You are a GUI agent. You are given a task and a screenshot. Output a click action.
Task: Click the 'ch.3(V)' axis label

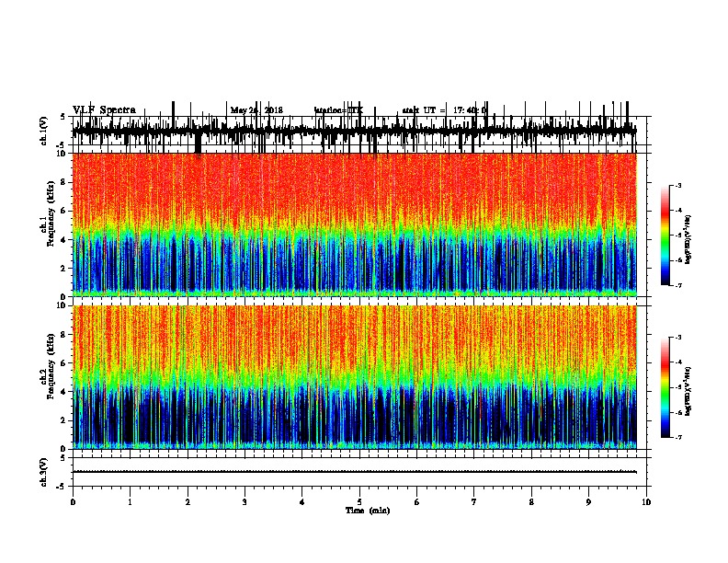coord(44,472)
